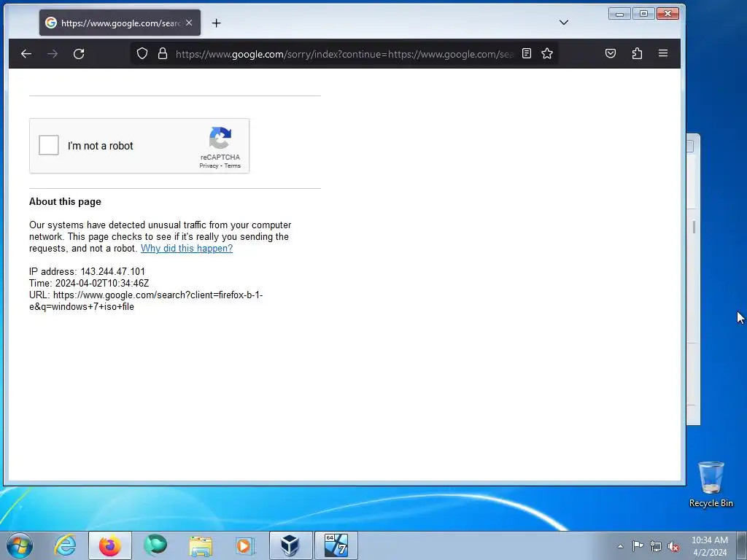
Task: Open a new tab with plus button
Action: 216,23
